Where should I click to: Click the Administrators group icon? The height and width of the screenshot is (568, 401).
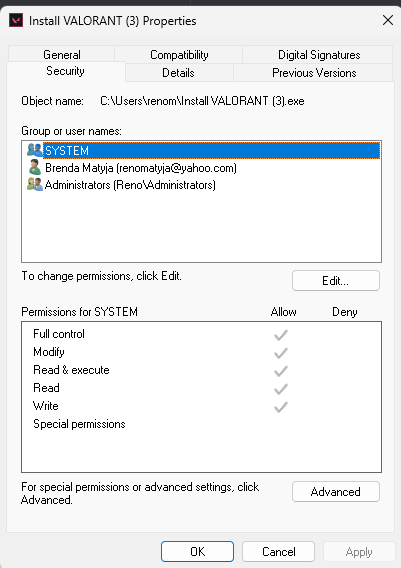click(35, 184)
